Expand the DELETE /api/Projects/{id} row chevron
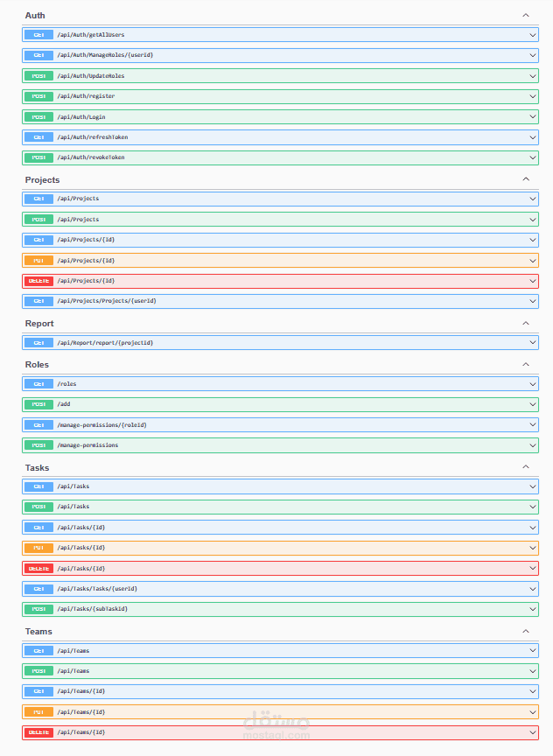The height and width of the screenshot is (756, 553). tap(533, 281)
